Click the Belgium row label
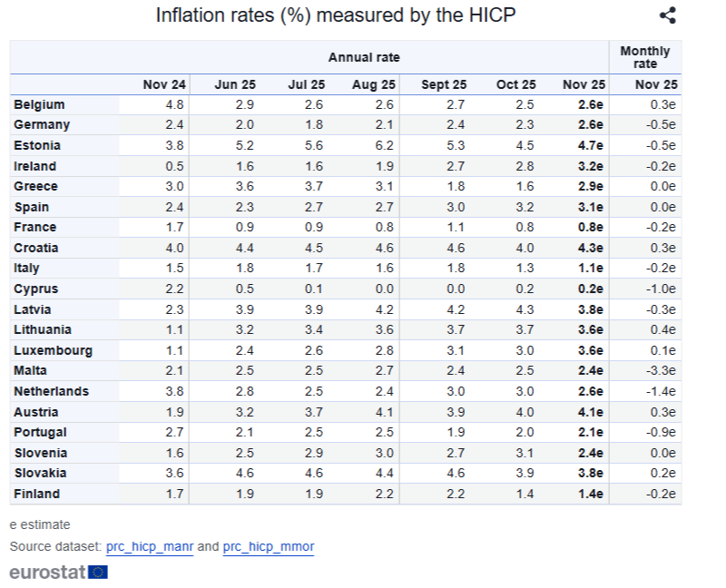The image size is (726, 588). pyautogui.click(x=39, y=104)
